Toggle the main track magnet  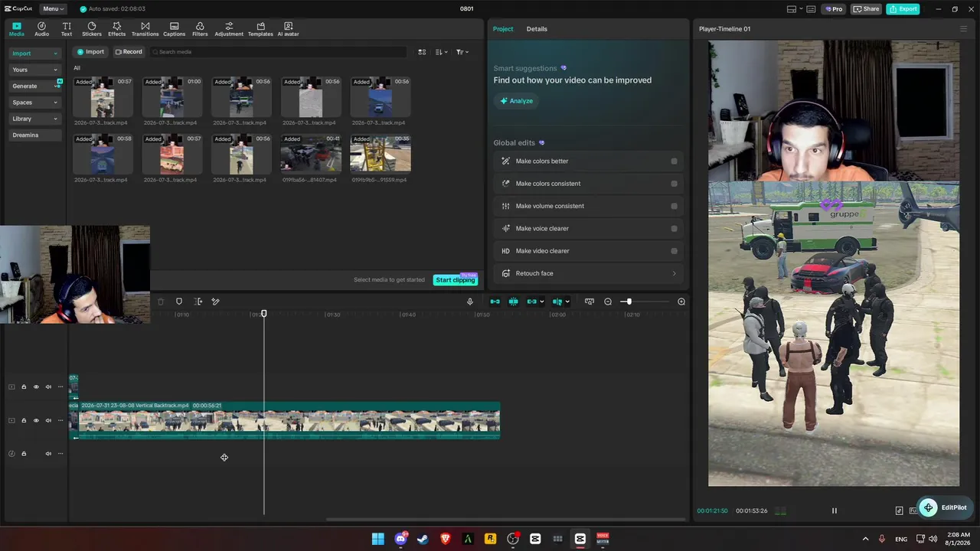point(495,302)
